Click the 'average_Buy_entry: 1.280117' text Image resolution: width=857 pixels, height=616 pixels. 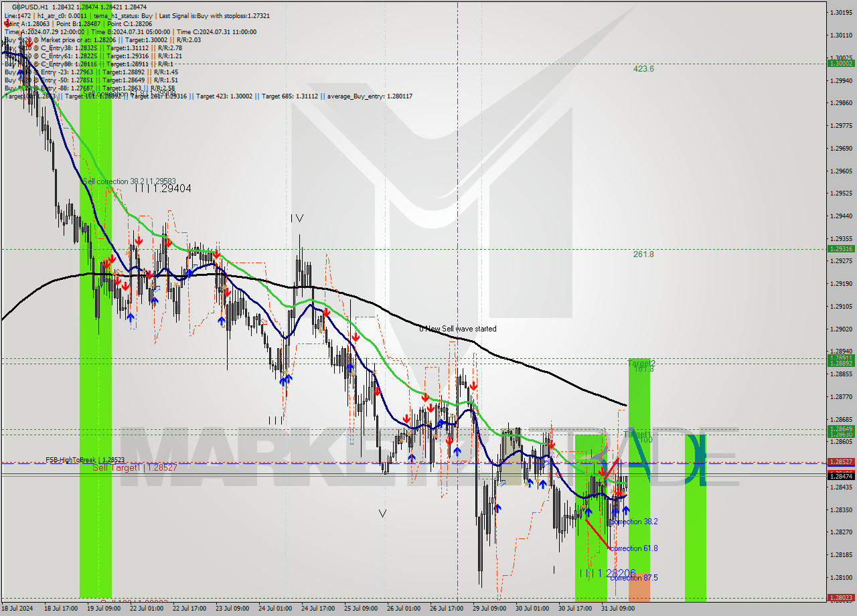click(370, 96)
